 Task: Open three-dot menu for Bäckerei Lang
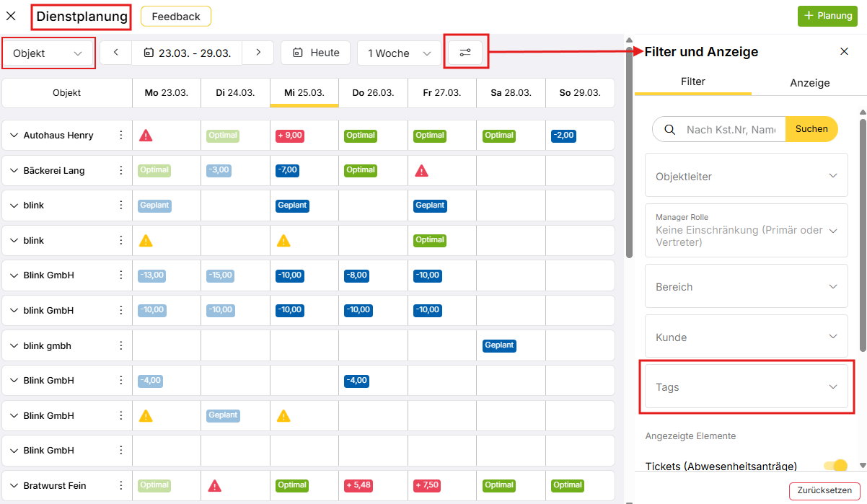[x=121, y=170]
